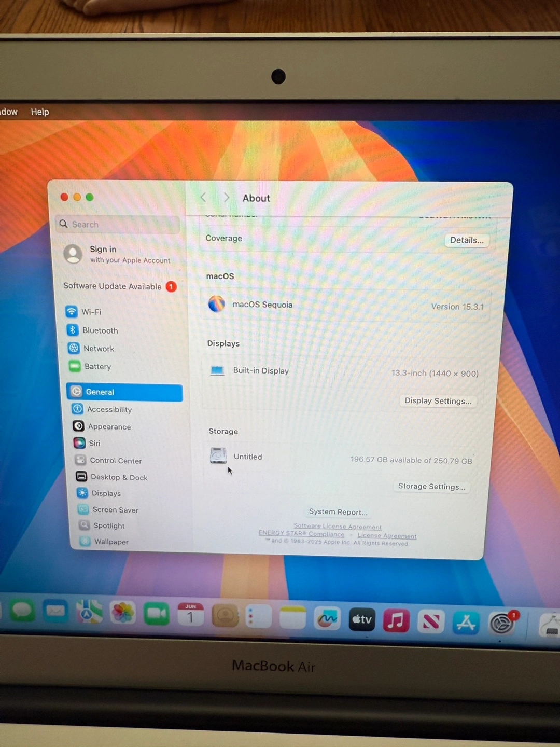Open Software Update Available notice
The image size is (560, 747).
coord(120,286)
